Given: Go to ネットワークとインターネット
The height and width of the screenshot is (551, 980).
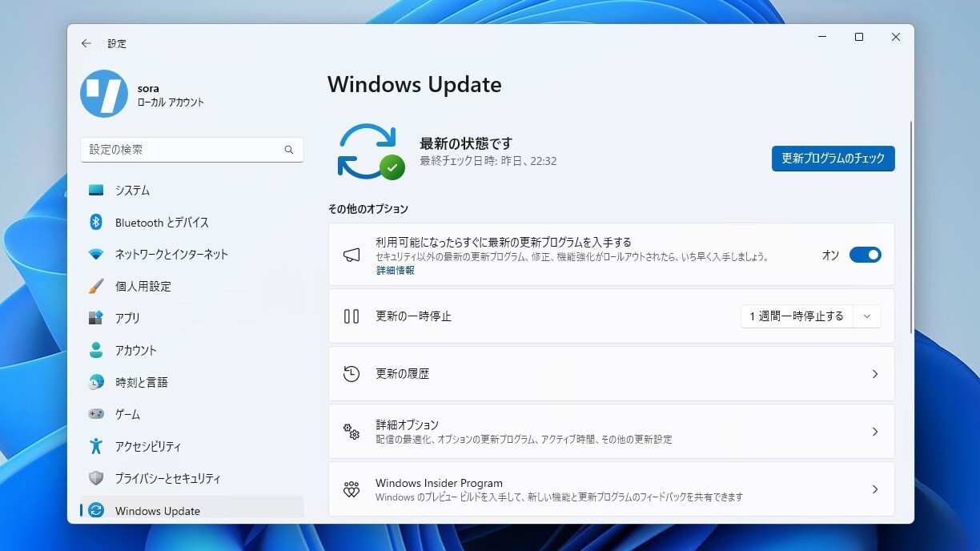Looking at the screenshot, I should pyautogui.click(x=192, y=255).
